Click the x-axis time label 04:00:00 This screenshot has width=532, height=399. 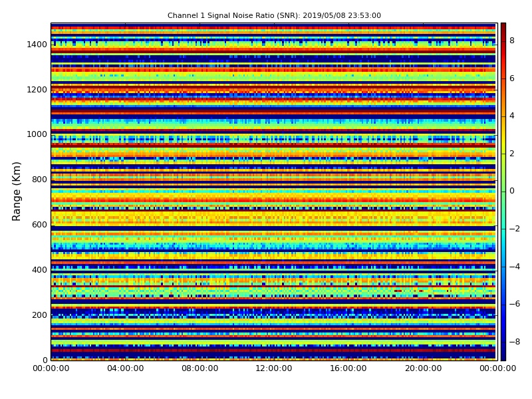[125, 368]
